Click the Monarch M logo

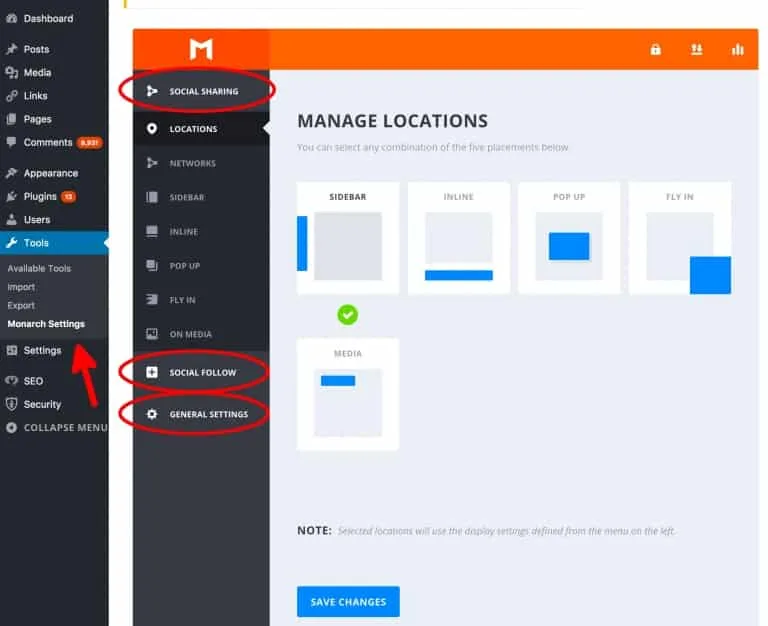point(201,49)
